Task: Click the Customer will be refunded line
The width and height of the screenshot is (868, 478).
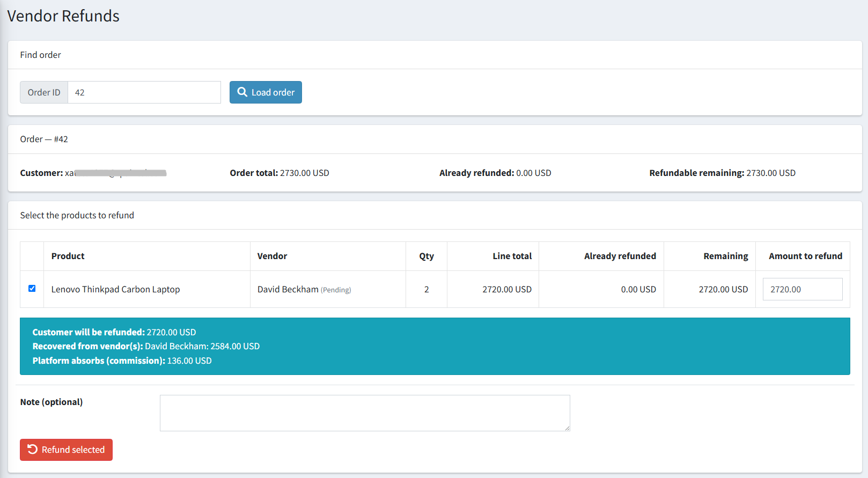Action: [x=114, y=332]
